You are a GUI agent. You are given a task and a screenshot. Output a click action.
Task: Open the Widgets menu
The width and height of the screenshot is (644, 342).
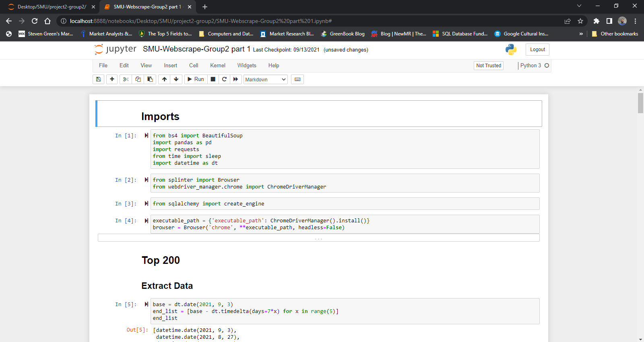tap(247, 66)
